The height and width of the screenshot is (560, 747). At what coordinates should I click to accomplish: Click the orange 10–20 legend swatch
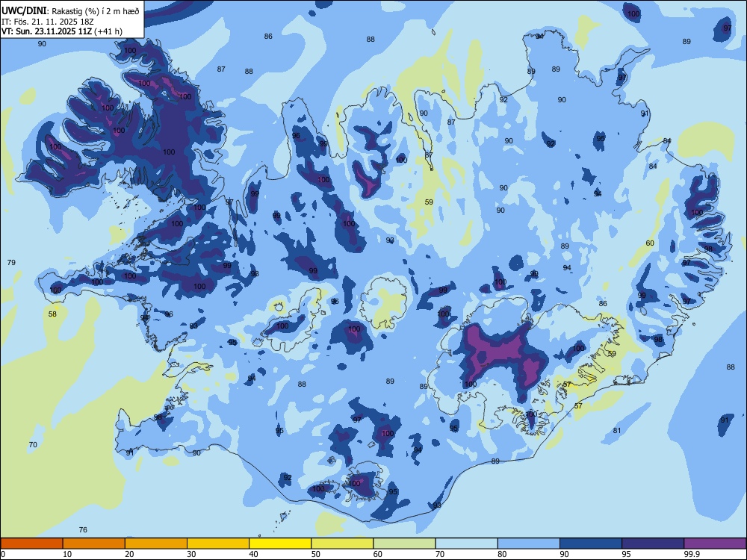[x=94, y=544]
